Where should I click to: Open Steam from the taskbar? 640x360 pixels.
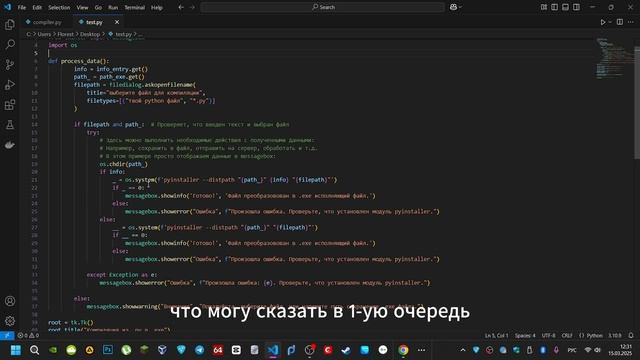(x=346, y=350)
